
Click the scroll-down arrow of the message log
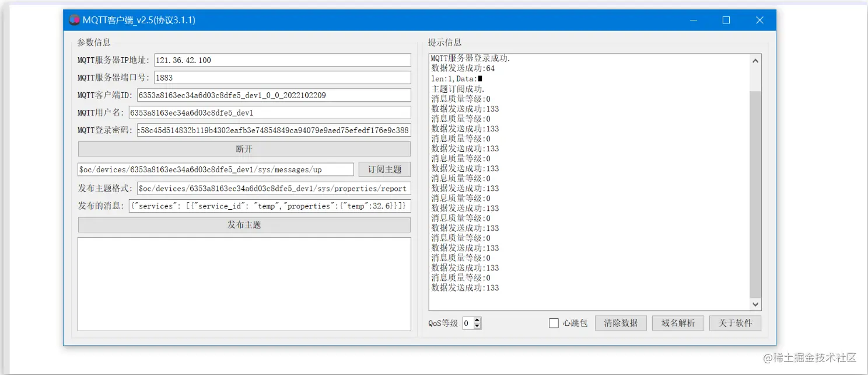(755, 304)
